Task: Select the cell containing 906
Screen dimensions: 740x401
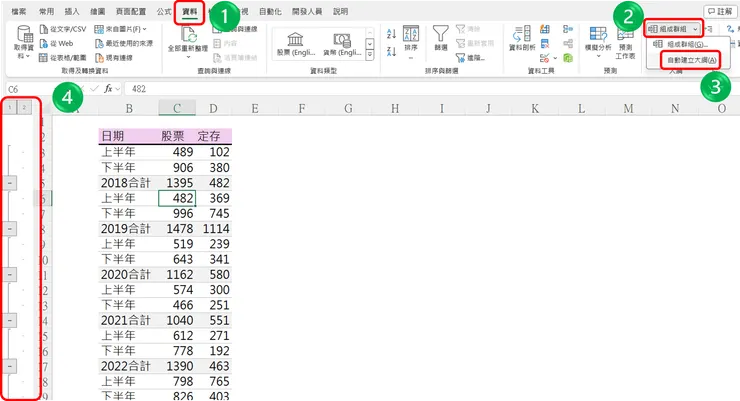Action: (x=177, y=167)
